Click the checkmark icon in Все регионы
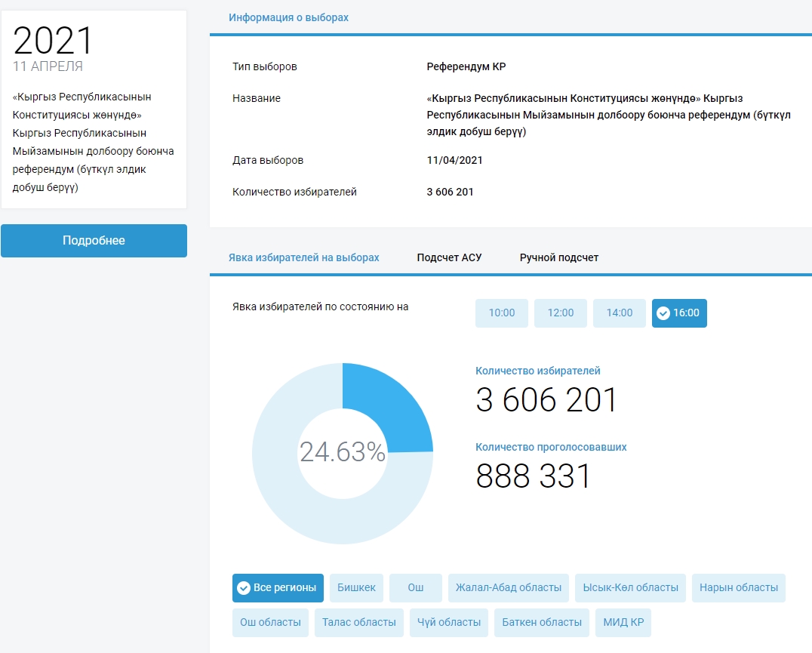The width and height of the screenshot is (812, 653). pos(244,588)
